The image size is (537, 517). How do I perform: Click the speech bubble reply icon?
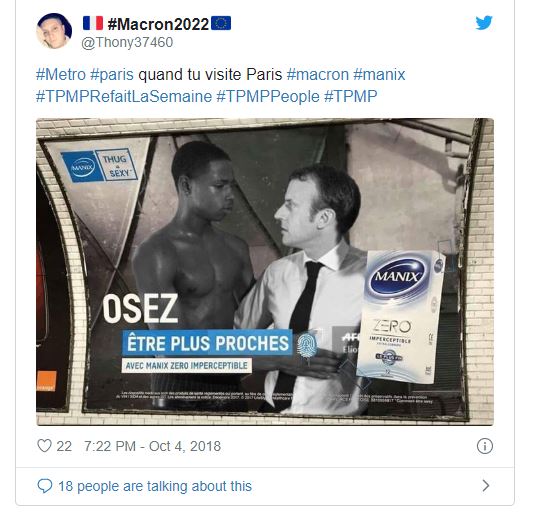pos(45,486)
